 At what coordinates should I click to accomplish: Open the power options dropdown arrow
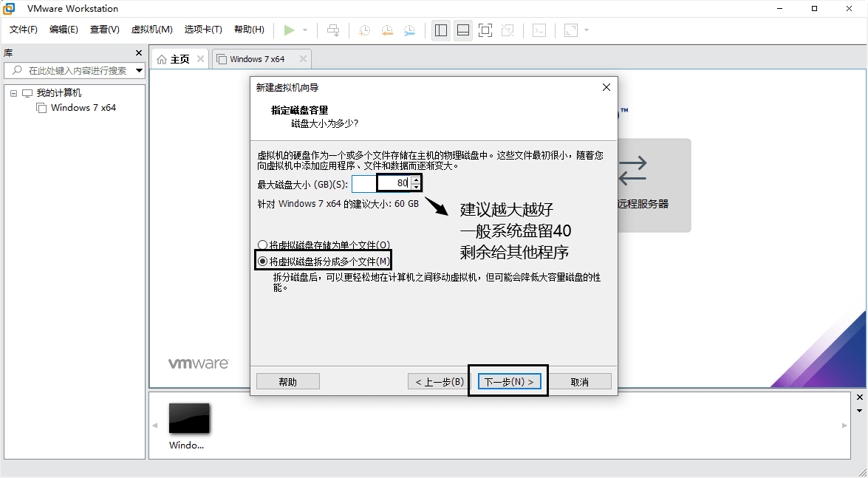click(x=305, y=30)
